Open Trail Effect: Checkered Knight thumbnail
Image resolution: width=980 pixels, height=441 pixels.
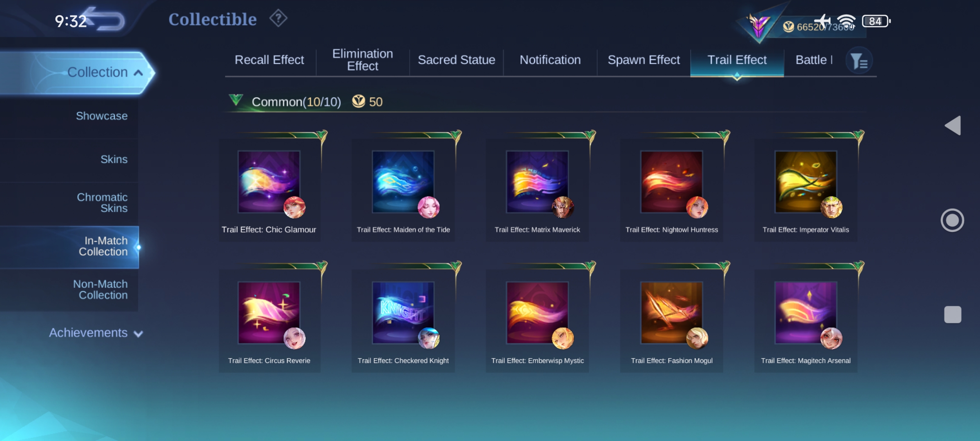[403, 313]
